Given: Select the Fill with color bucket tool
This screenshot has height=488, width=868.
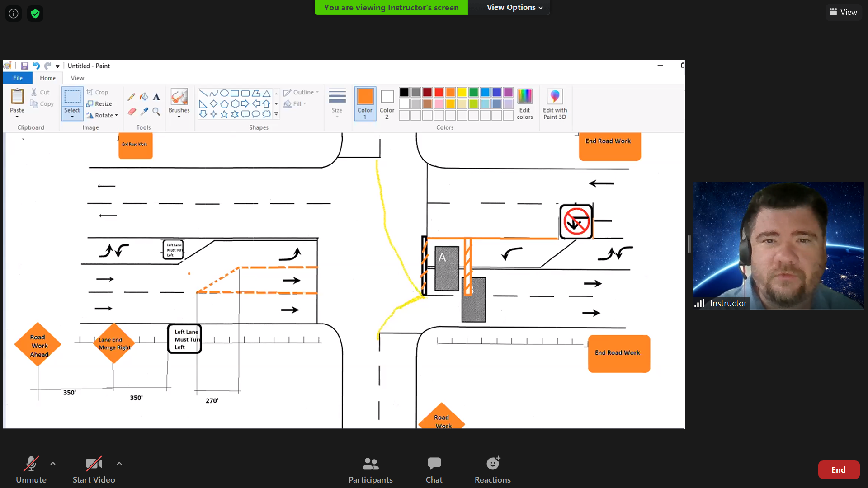Looking at the screenshot, I should [144, 97].
